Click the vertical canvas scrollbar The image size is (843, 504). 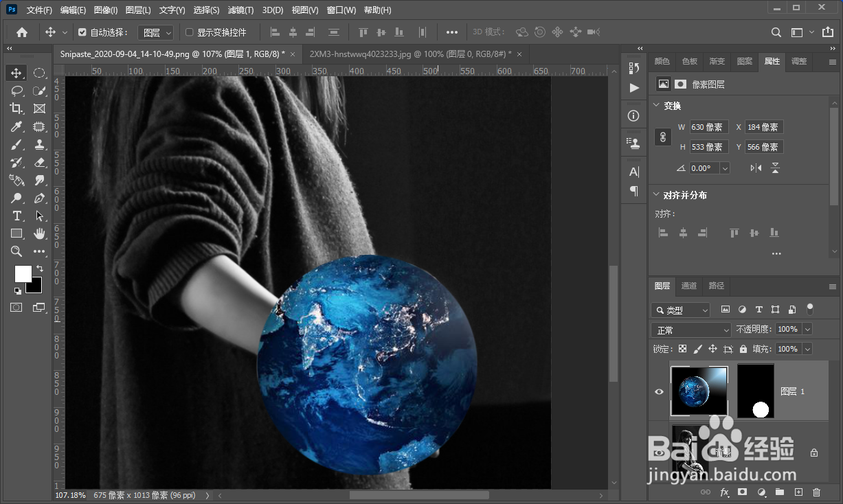(x=612, y=323)
